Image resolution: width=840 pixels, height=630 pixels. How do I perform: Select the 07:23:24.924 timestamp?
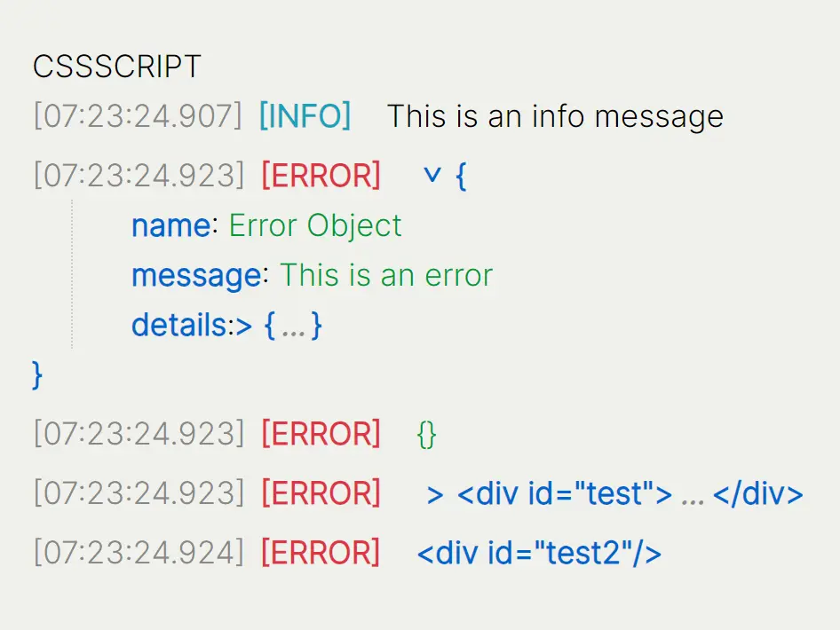[x=138, y=553]
